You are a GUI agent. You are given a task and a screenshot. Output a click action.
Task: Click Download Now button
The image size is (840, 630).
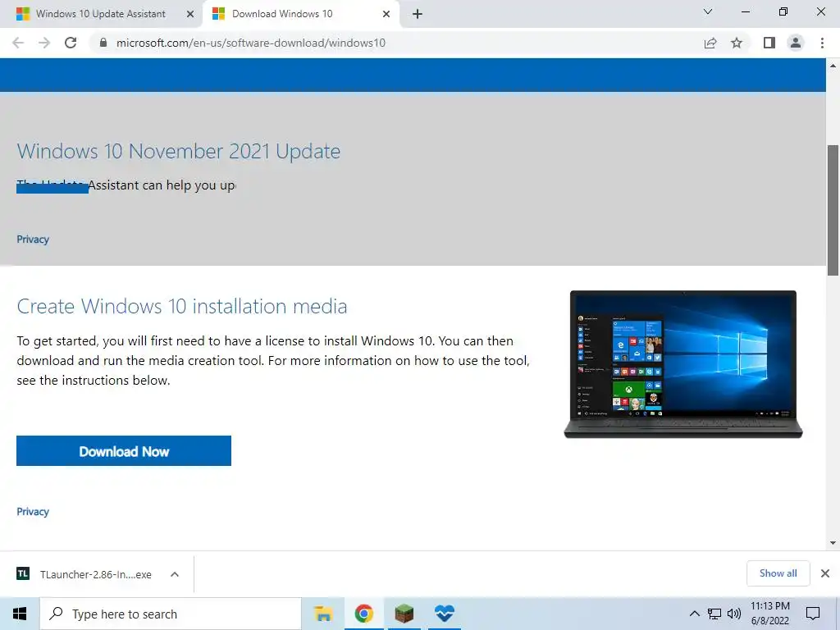pyautogui.click(x=124, y=451)
